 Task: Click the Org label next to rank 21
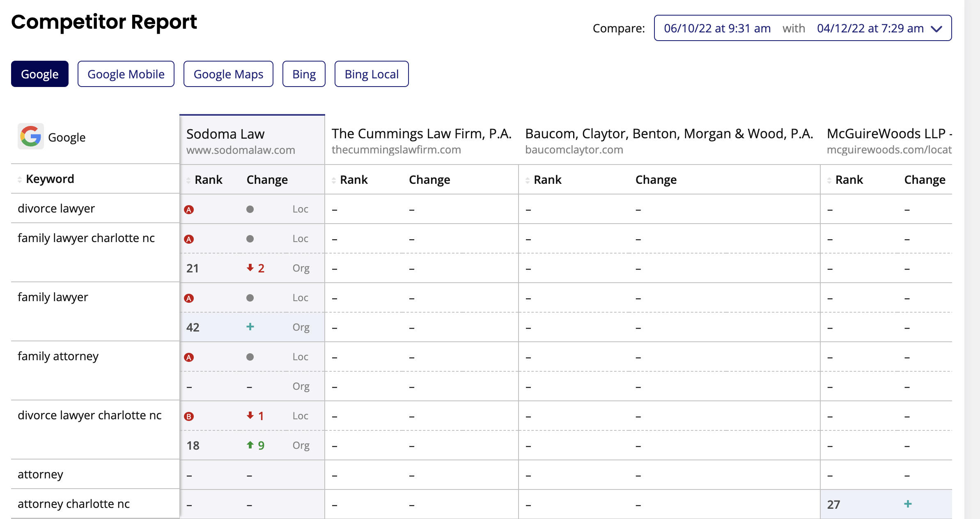click(301, 268)
